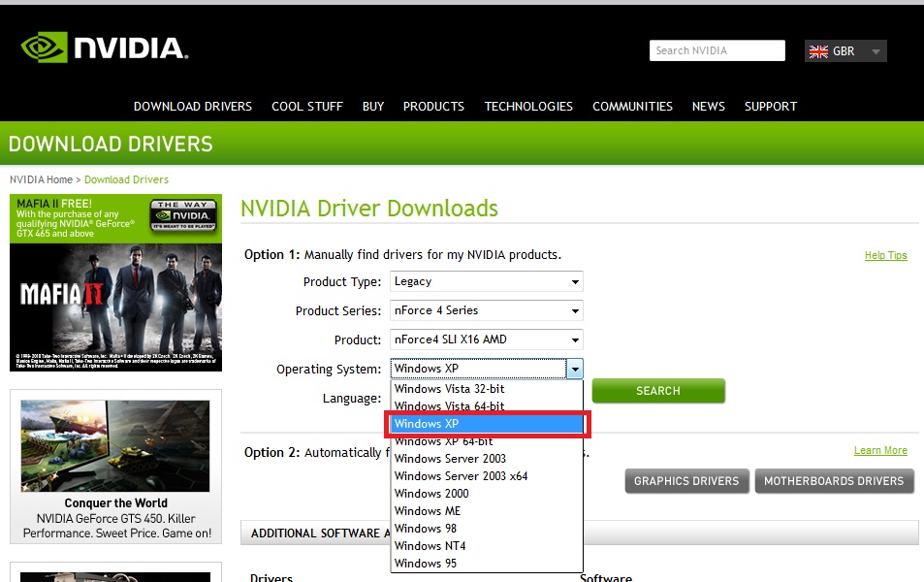Open the GBR region selector arrow
Screen dimensions: 924x582
(876, 51)
